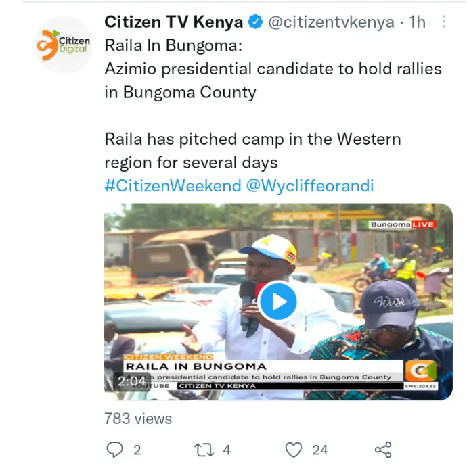The width and height of the screenshot is (467, 476).
Task: Click the Citizen TV Kenya display name
Action: coord(173,22)
